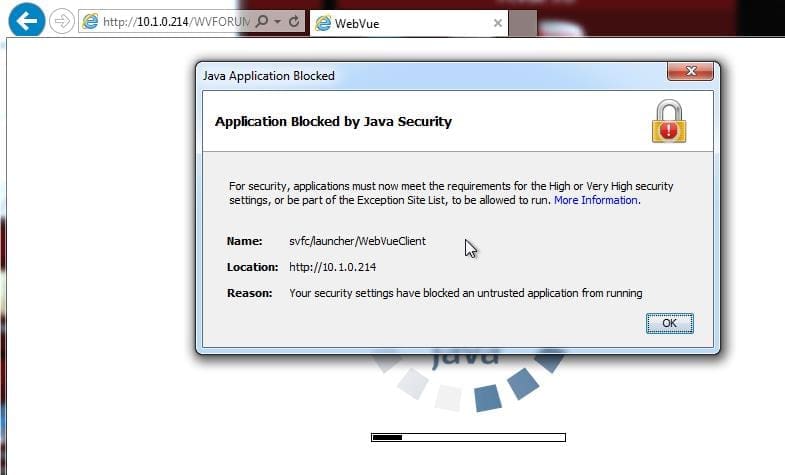Click the Reason text about untrusted application
The image size is (785, 475).
(x=466, y=293)
